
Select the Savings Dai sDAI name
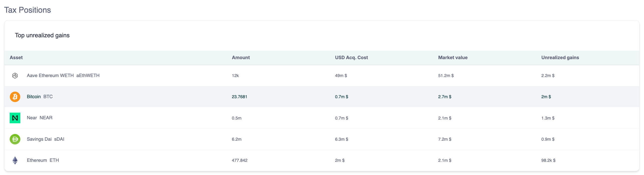coord(45,139)
